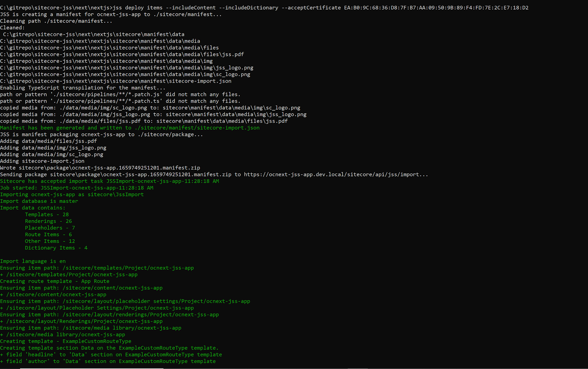This screenshot has width=588, height=369.
Task: Click the 'Templates - 28' entry
Action: (47, 215)
